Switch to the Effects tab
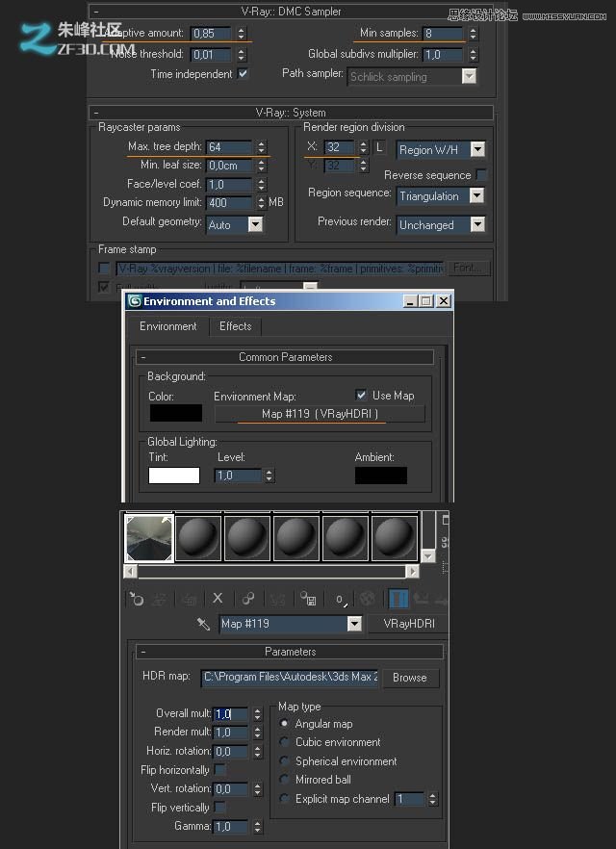This screenshot has height=849, width=616. (x=236, y=326)
